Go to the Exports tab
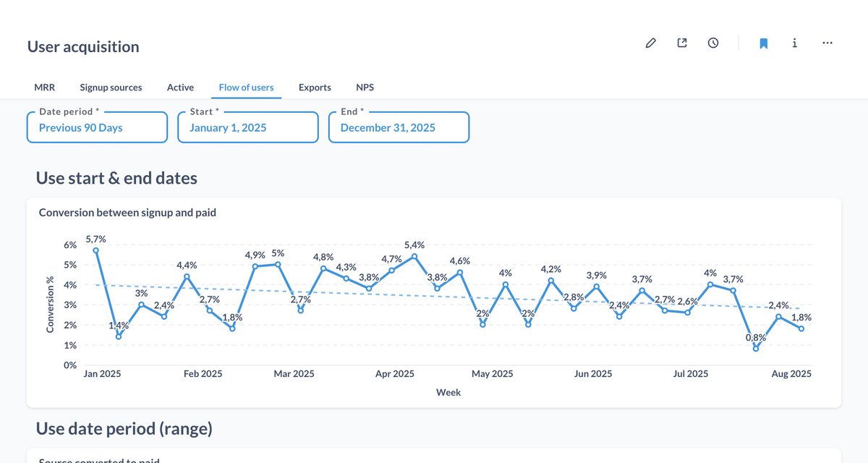The height and width of the screenshot is (463, 868). (315, 88)
